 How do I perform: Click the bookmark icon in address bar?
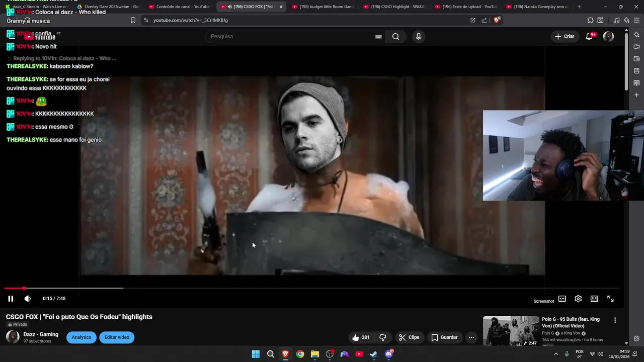tap(133, 20)
